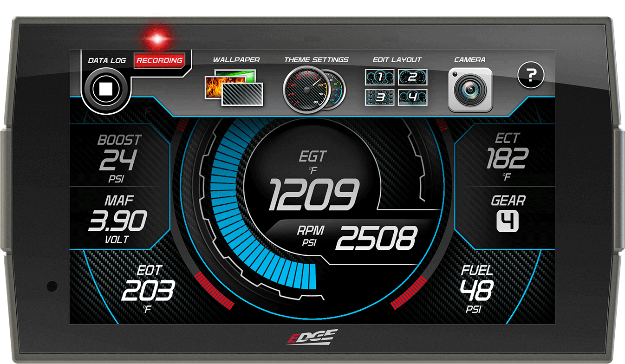Open the Camera view
The width and height of the screenshot is (625, 364).
pos(471,88)
